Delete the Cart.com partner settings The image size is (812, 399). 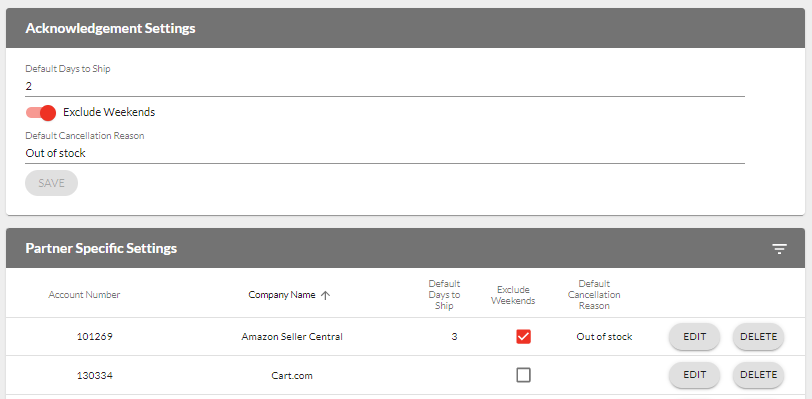(x=759, y=375)
